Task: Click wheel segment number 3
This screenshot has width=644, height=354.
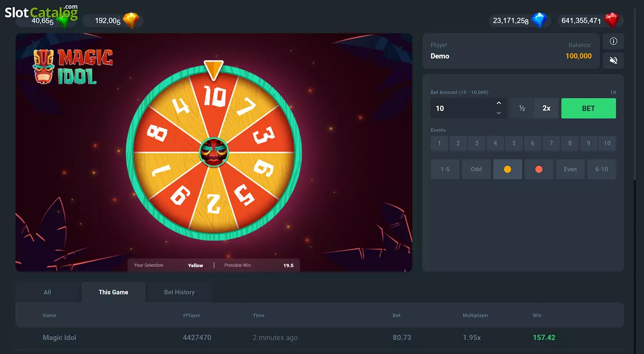Action: 264,135
